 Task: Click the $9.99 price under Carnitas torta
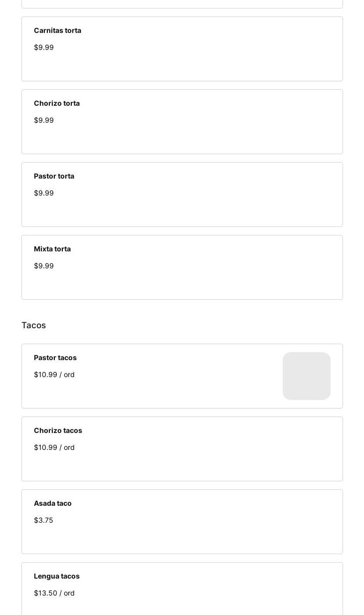tap(44, 47)
